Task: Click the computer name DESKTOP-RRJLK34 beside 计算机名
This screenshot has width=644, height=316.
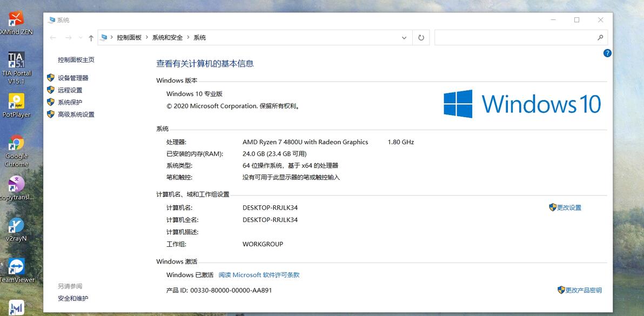Action: pos(270,207)
